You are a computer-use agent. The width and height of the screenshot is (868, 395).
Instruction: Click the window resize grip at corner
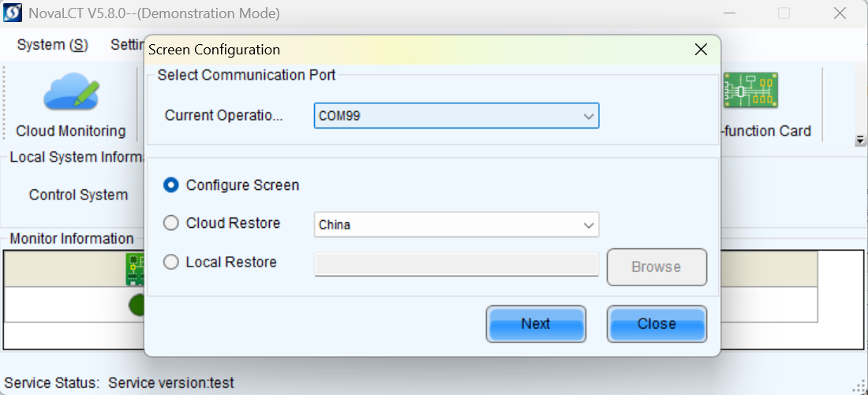pos(859,386)
